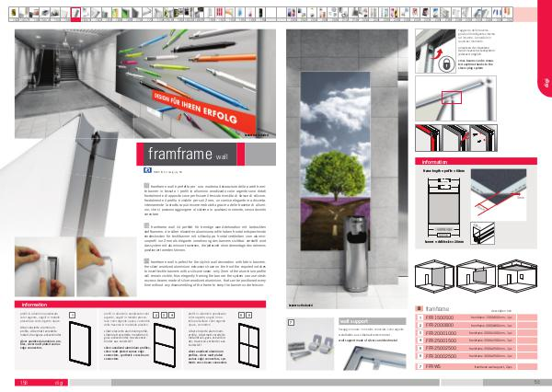552x392 pixels.
Task: Select the FFR 30002500 table row
Action: [477, 356]
